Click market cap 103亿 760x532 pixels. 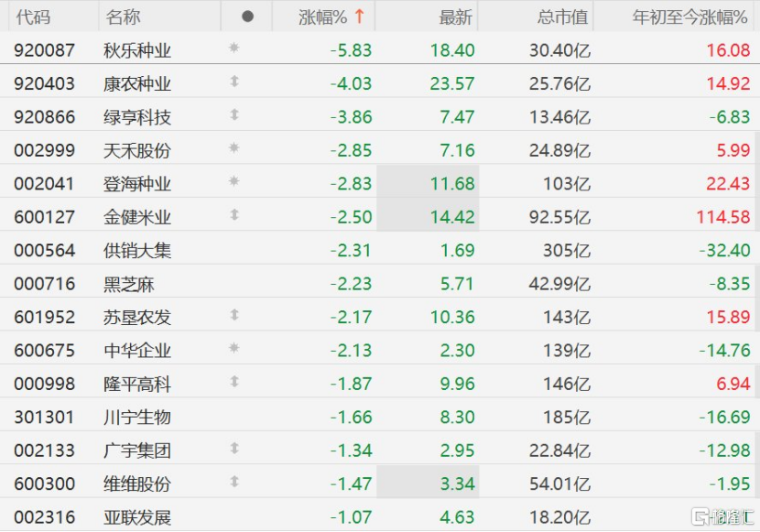click(567, 184)
